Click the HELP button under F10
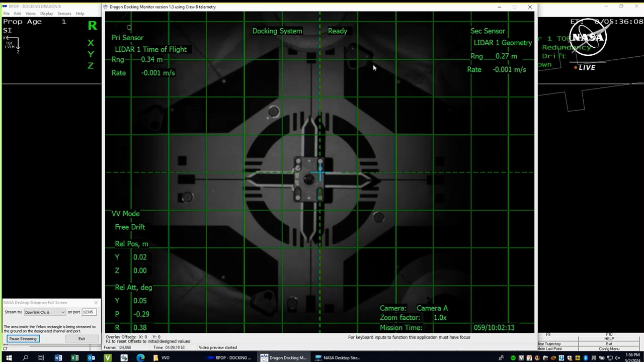644x362 pixels. pyautogui.click(x=609, y=338)
